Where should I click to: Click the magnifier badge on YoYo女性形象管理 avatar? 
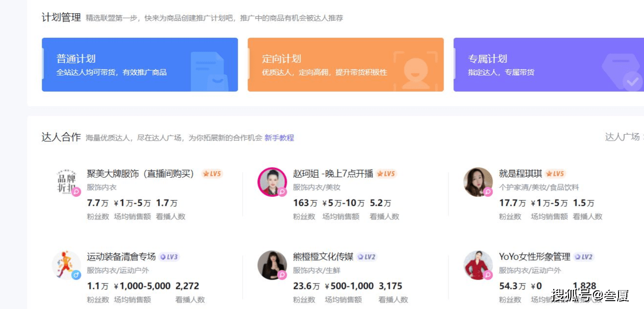[x=489, y=275]
